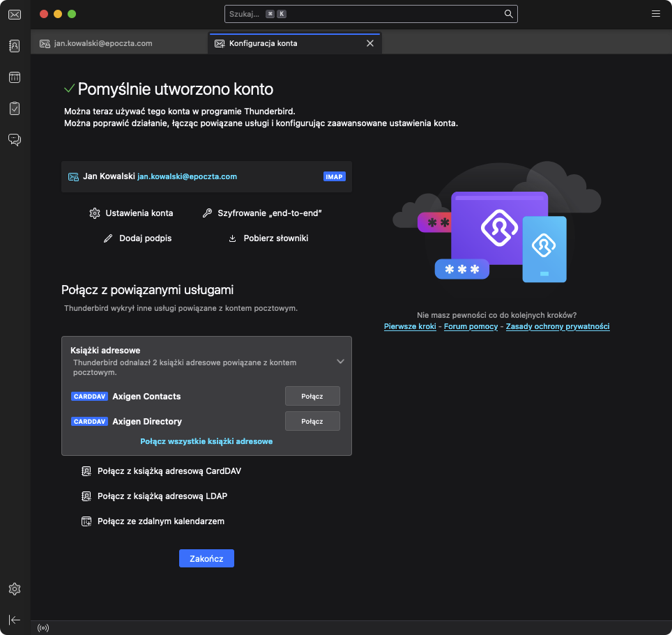Open the hamburger application menu
The image size is (672, 635).
(655, 13)
